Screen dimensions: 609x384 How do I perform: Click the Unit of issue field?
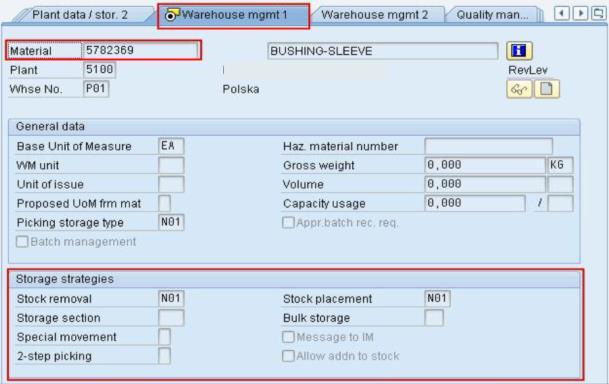click(x=171, y=184)
